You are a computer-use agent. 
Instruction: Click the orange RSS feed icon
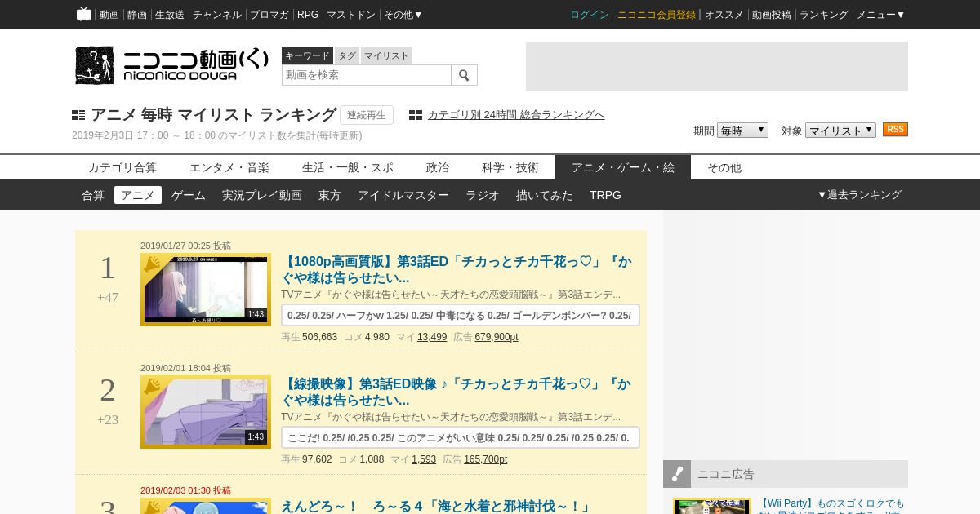pyautogui.click(x=895, y=130)
